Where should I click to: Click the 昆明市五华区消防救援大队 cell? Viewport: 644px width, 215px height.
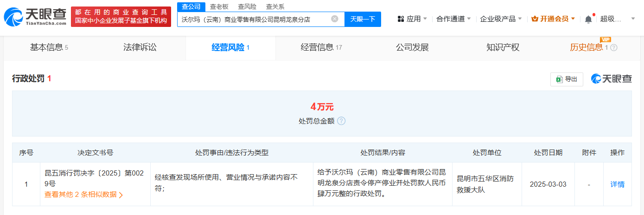coord(487,184)
